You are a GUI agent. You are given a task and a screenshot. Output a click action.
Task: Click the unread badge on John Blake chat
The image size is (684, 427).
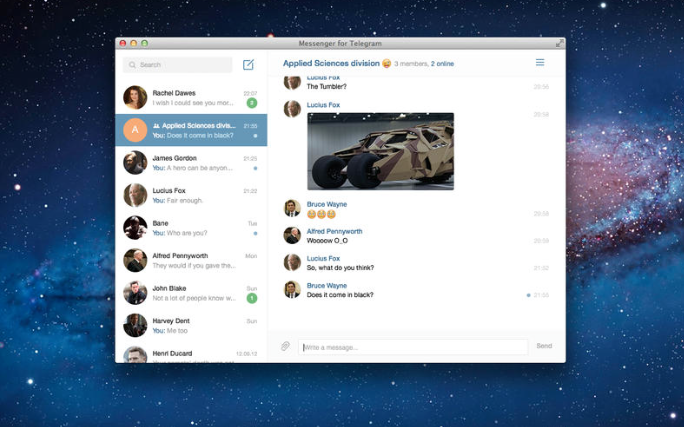(x=252, y=298)
